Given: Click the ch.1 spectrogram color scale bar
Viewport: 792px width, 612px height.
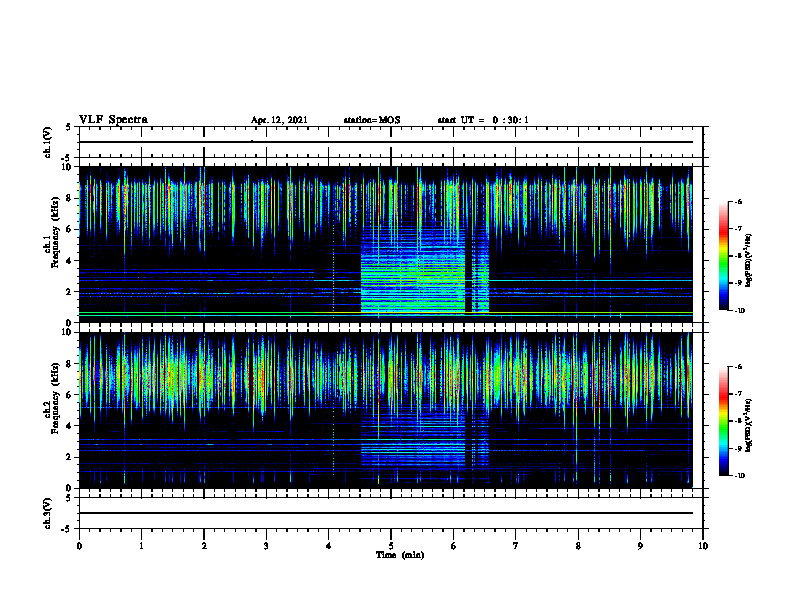Looking at the screenshot, I should tap(723, 256).
